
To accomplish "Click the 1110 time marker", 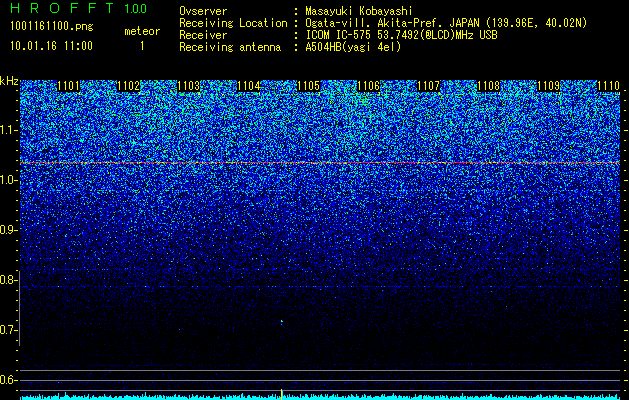I will tap(609, 86).
